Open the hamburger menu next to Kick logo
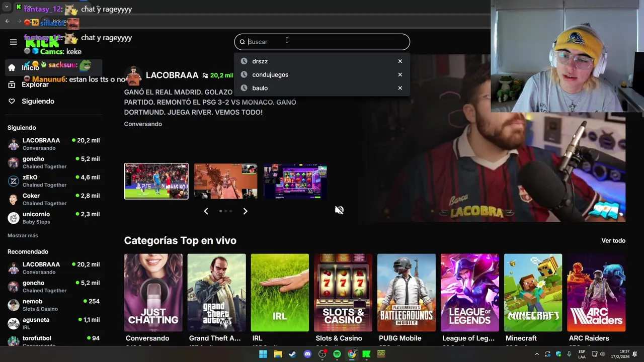 [x=13, y=42]
